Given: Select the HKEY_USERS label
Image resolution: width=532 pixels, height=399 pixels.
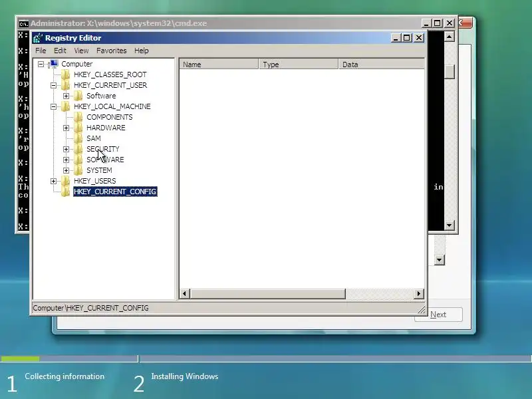Looking at the screenshot, I should click(95, 181).
